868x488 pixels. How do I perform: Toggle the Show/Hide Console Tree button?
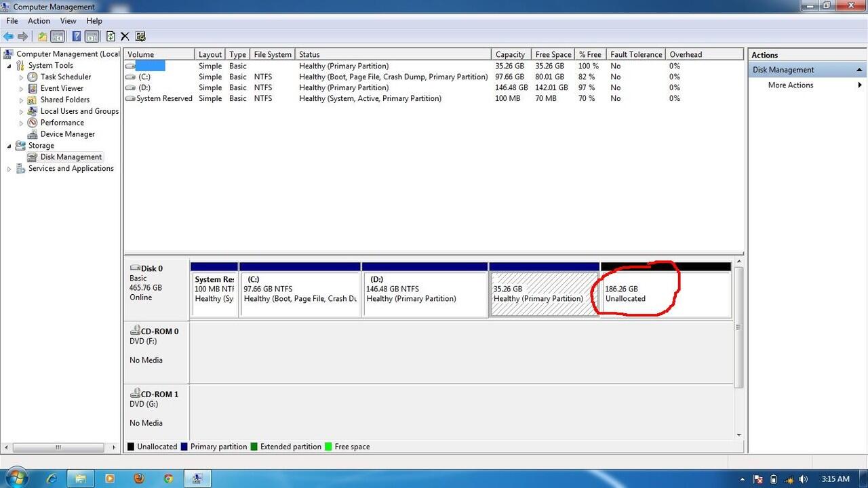(58, 37)
